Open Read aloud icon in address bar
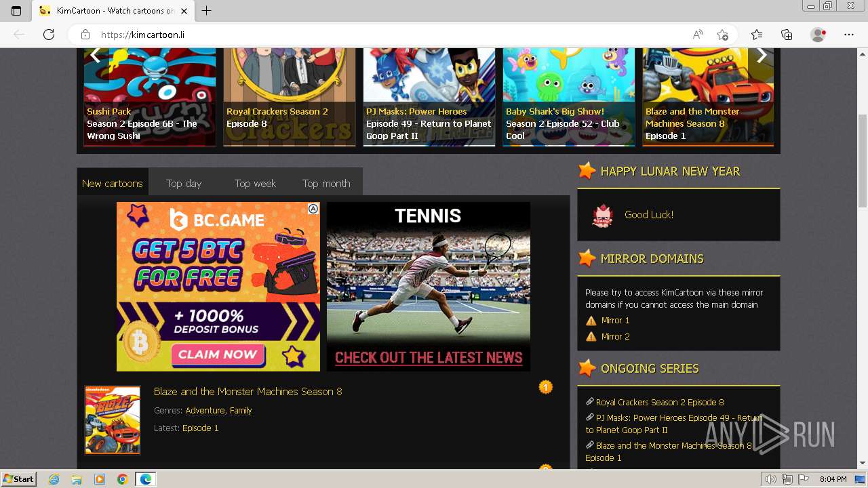 [x=698, y=35]
